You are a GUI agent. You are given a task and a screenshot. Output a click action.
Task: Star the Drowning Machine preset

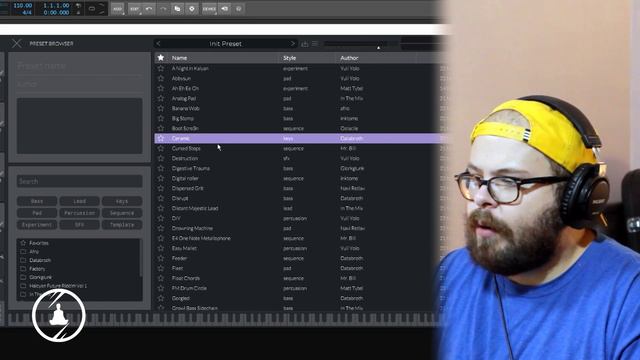click(x=161, y=228)
